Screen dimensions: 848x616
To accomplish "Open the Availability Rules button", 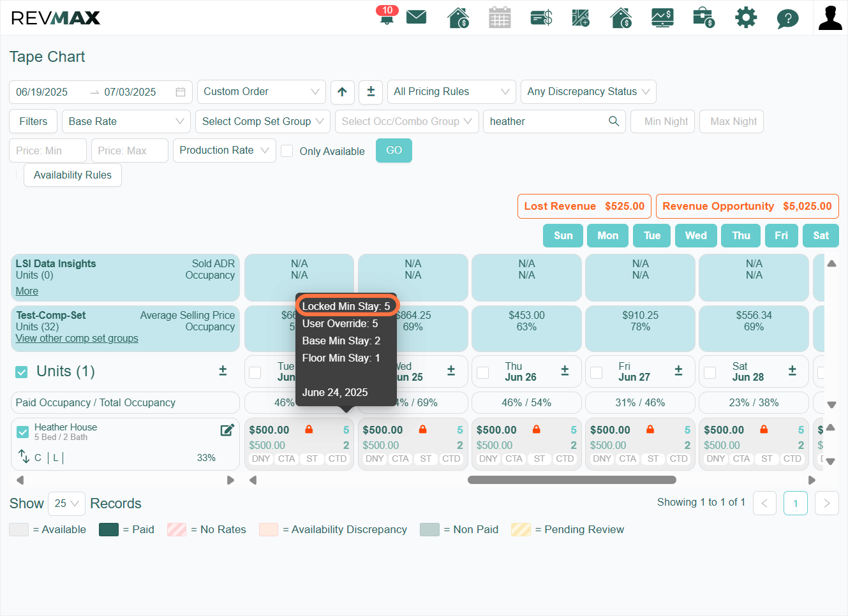I will click(73, 175).
